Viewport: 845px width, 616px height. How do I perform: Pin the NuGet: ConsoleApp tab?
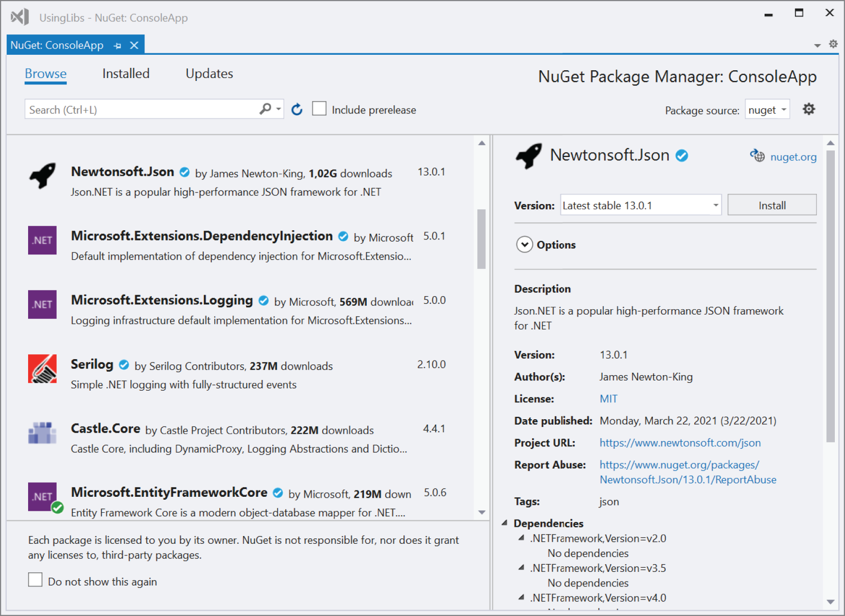click(x=117, y=45)
